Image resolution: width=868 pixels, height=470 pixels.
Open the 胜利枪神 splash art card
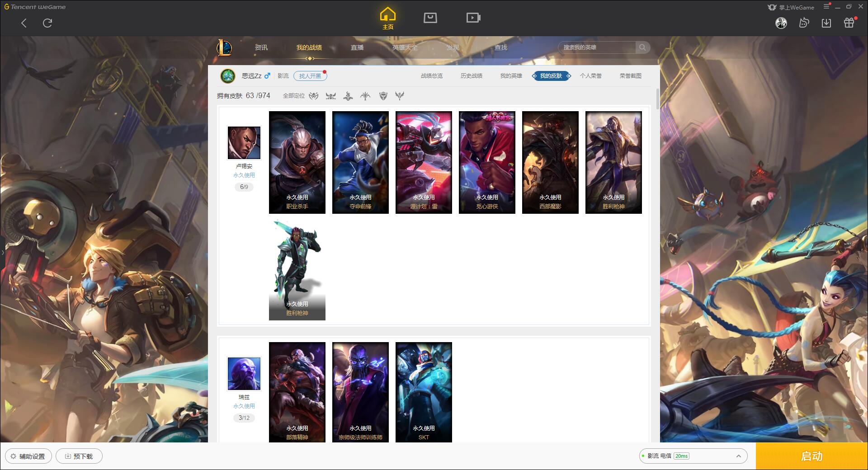[613, 162]
